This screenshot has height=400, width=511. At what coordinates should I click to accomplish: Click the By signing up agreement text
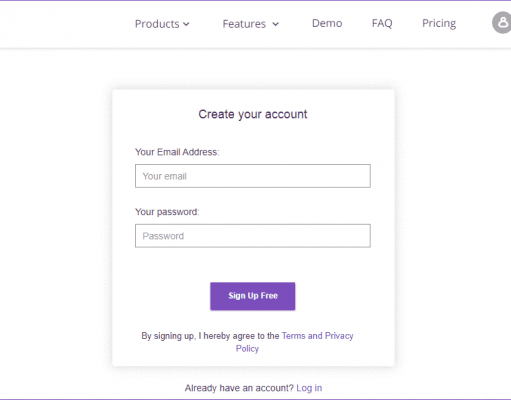(210, 336)
